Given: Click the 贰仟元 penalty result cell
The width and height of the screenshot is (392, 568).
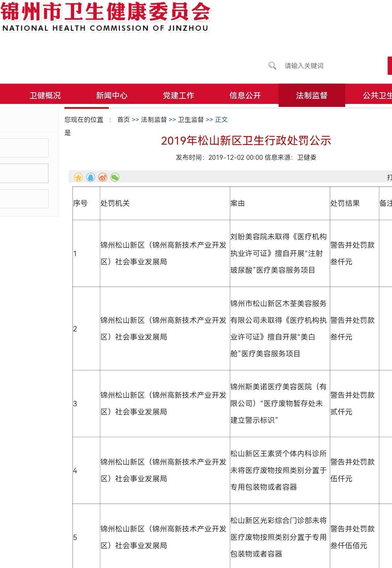Looking at the screenshot, I should 354,403.
